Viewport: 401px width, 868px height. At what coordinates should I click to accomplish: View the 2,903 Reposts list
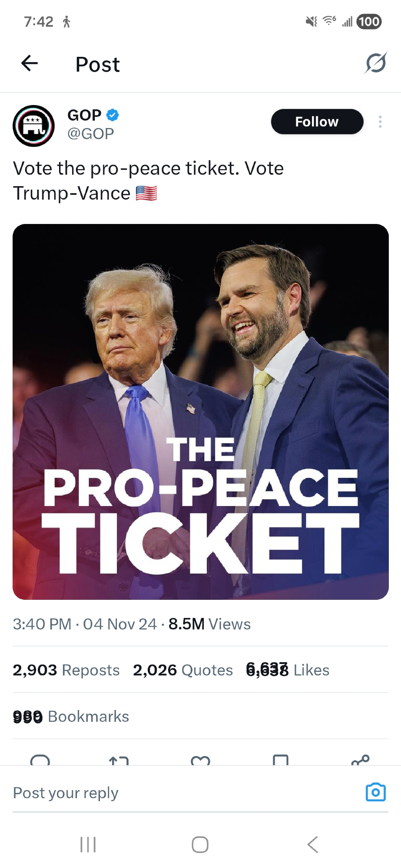(x=66, y=670)
